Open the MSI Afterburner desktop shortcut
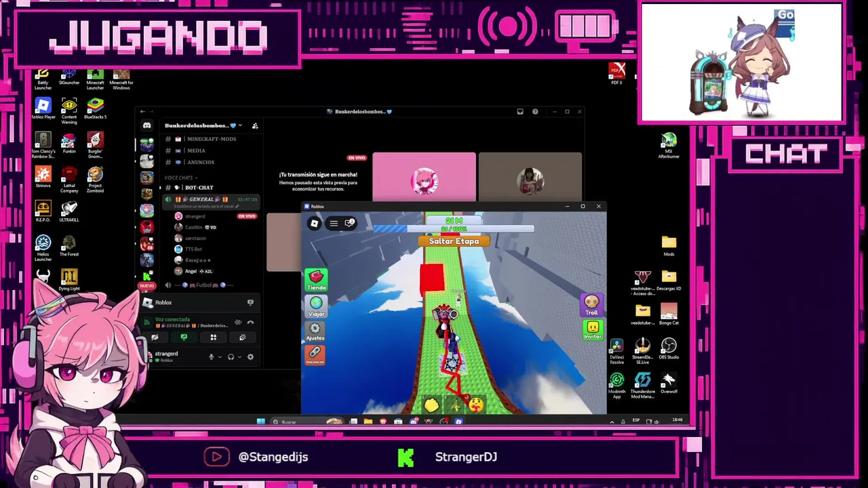868x488 pixels. [x=669, y=146]
